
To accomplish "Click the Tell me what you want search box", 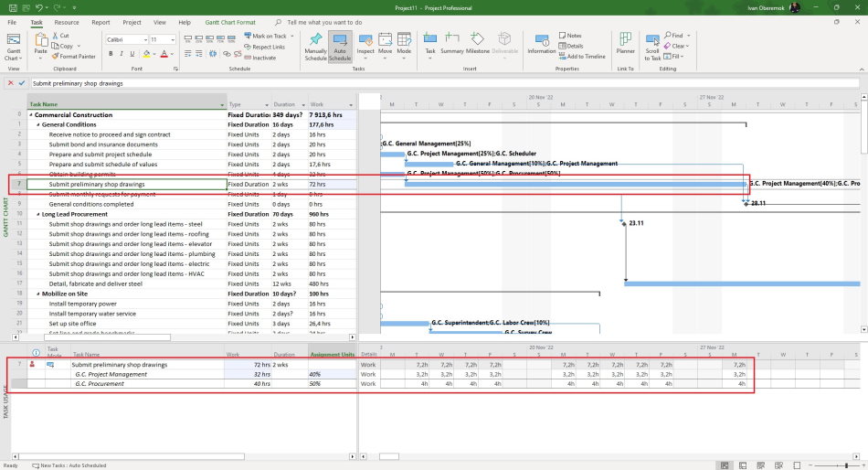I will [324, 22].
